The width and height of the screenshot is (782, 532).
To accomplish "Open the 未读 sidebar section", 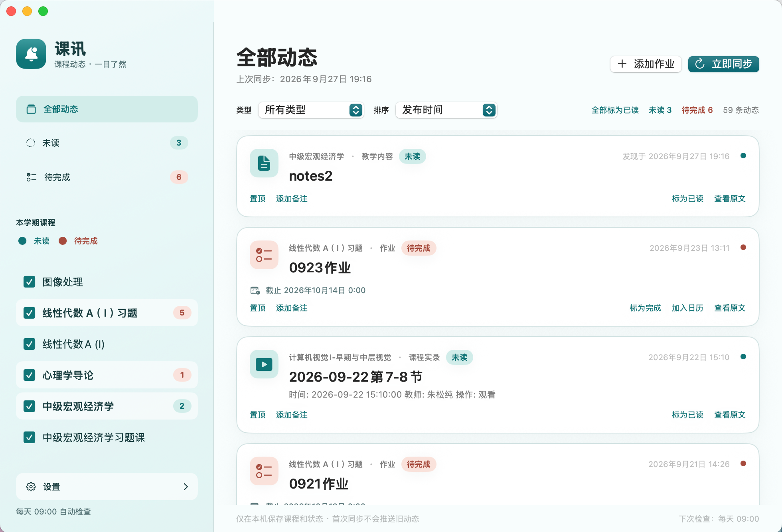I will (x=107, y=143).
